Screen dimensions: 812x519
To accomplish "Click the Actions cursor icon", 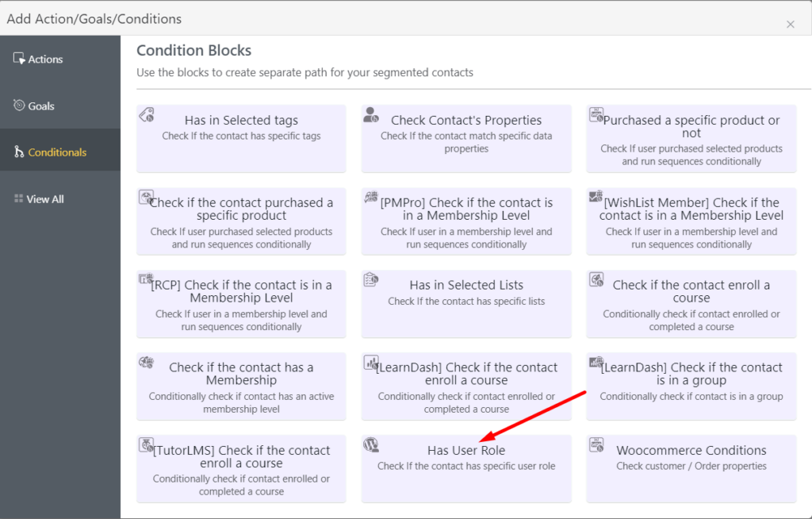I will (19, 59).
